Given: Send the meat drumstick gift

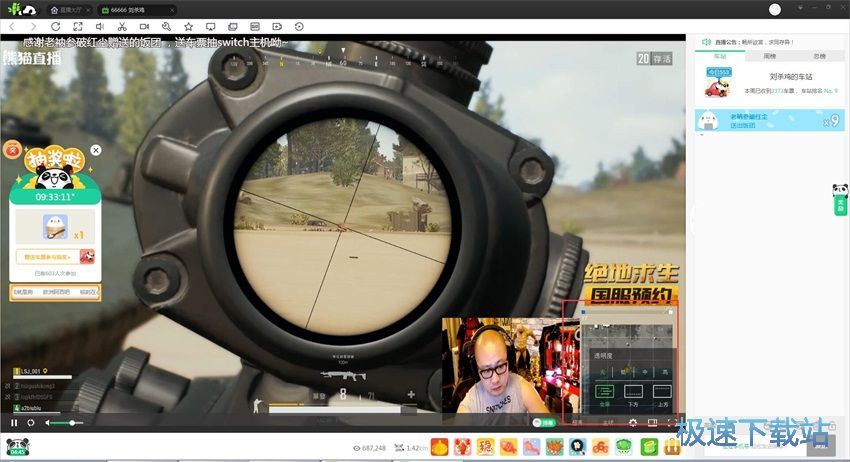Looking at the screenshot, I should coord(508,447).
